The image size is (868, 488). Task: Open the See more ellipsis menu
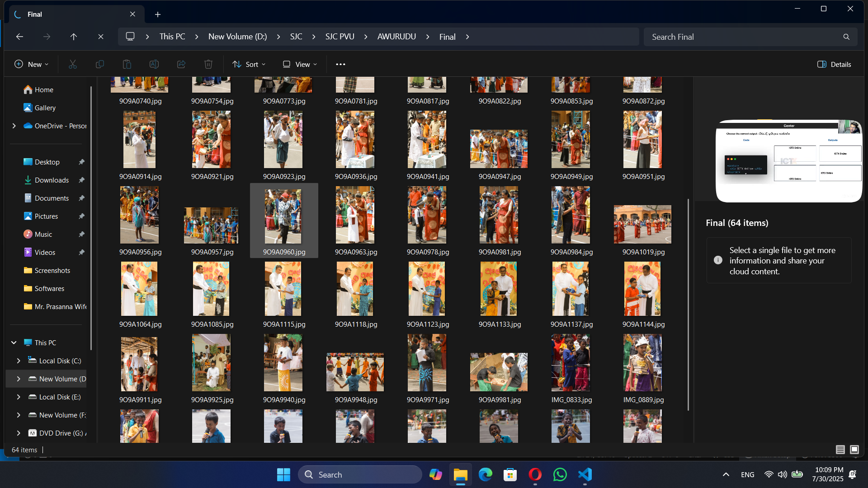[x=340, y=64]
